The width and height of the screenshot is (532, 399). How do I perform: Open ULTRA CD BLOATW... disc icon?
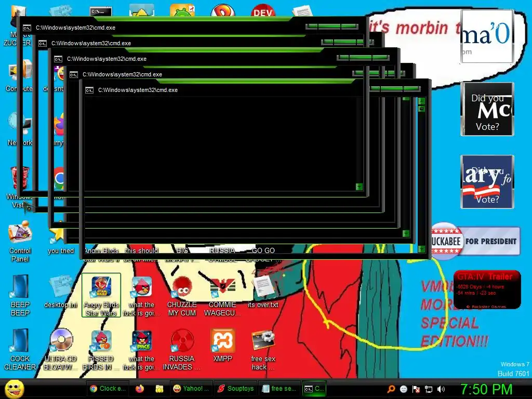tap(61, 350)
